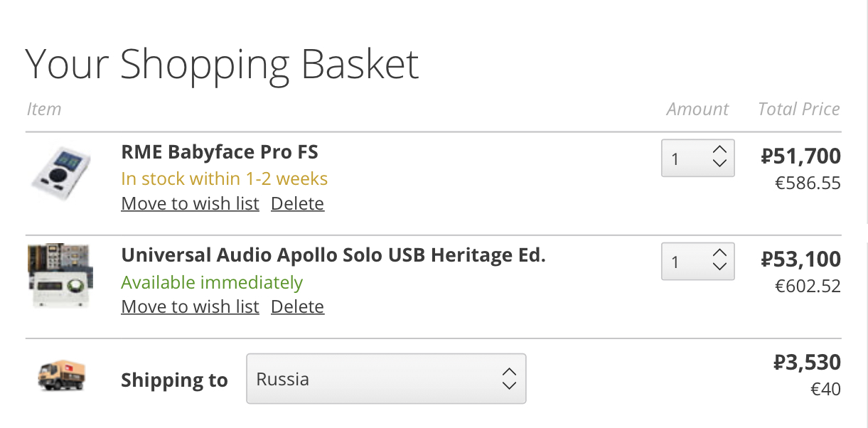Click the chevron arrows on RME amount selector
The height and width of the screenshot is (428, 868).
(719, 157)
